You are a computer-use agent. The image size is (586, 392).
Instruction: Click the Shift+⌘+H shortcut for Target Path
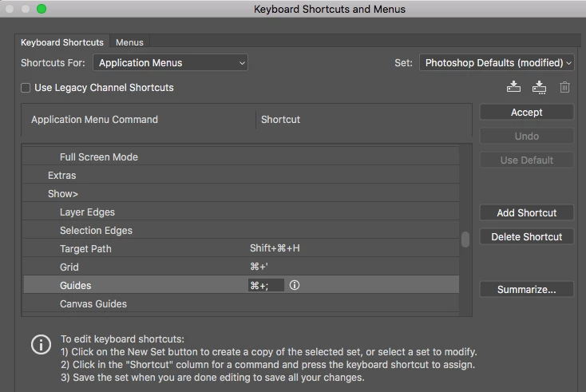[275, 248]
